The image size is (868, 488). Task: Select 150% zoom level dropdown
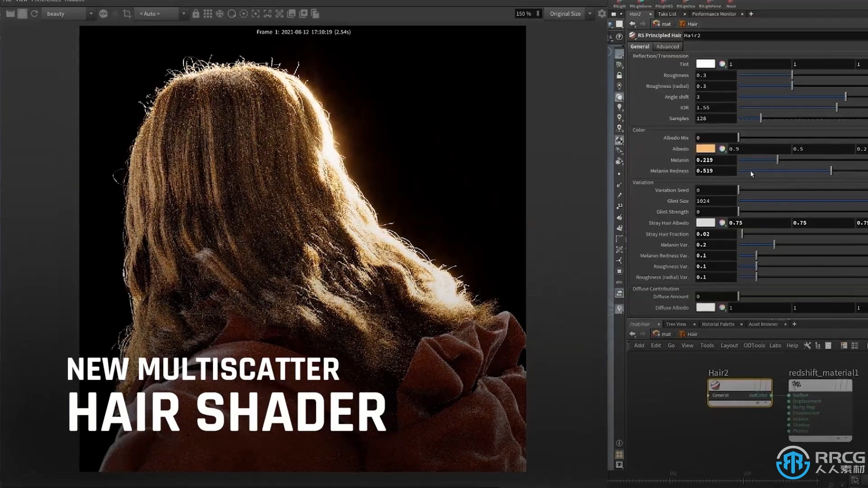524,13
